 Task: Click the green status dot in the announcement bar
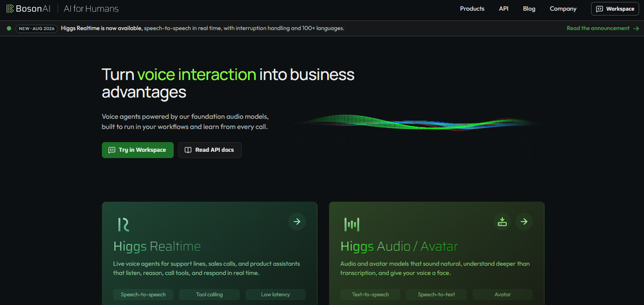pyautogui.click(x=9, y=28)
